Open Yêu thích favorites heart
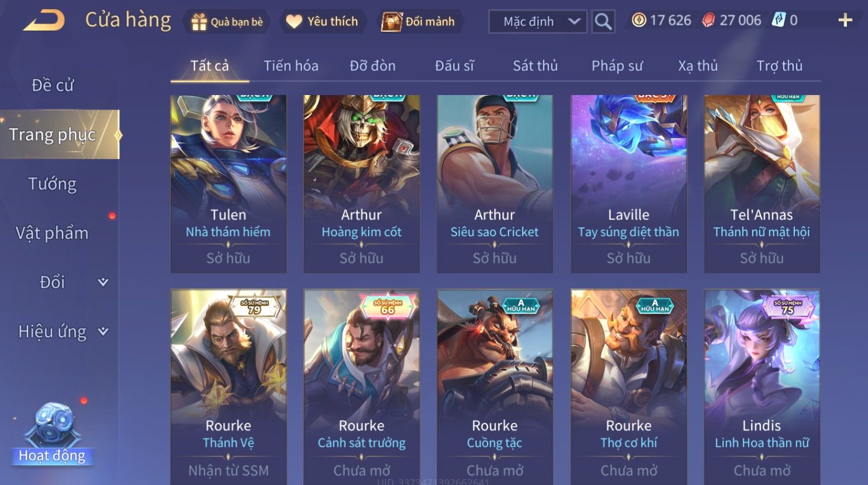 coord(323,22)
